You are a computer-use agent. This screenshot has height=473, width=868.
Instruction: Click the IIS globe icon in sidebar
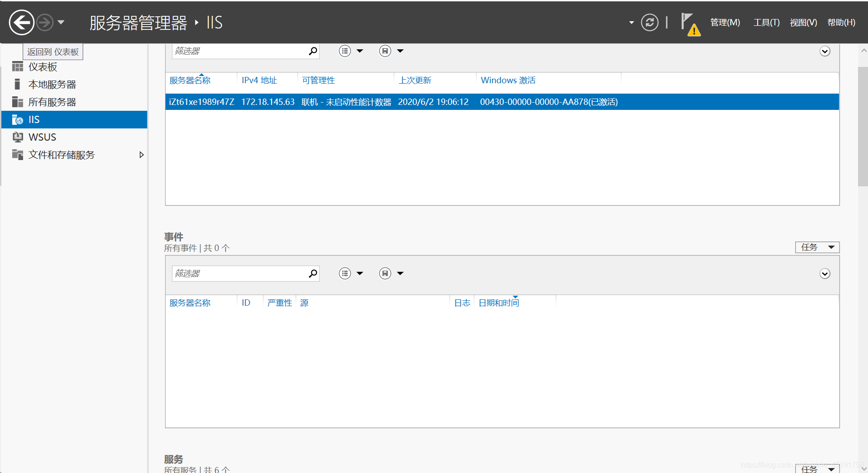point(18,119)
